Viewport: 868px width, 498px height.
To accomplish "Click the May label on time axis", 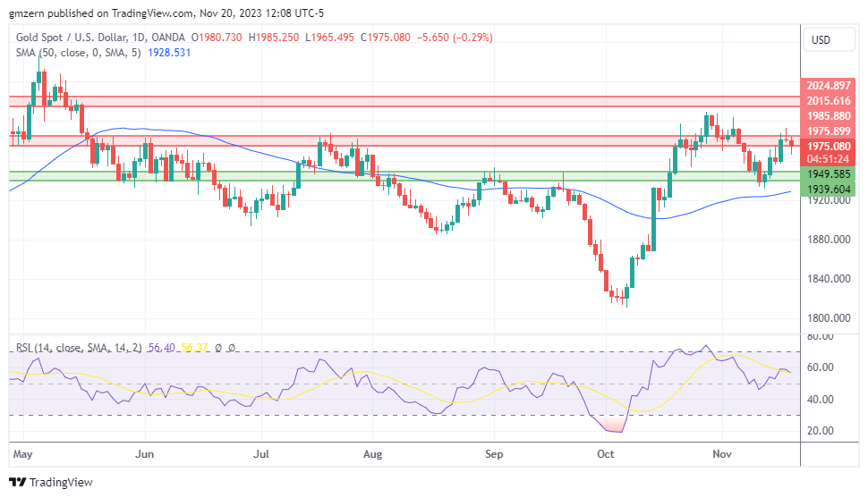I will [22, 453].
